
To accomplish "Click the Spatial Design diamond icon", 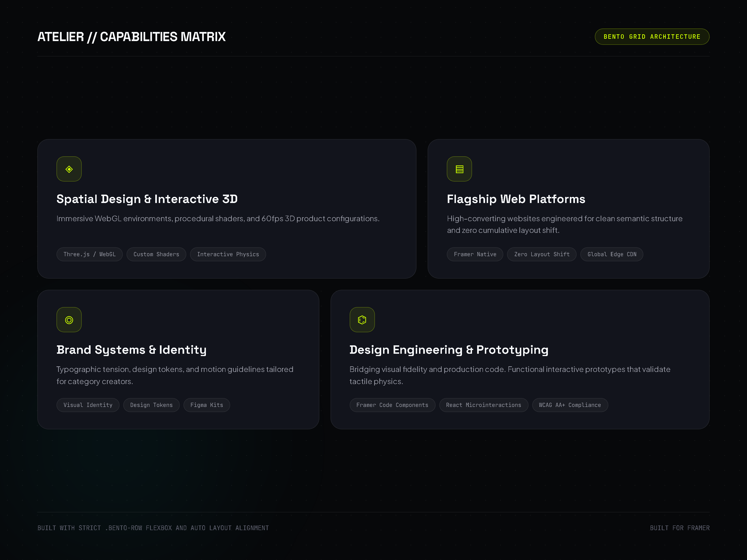I will coord(69,169).
